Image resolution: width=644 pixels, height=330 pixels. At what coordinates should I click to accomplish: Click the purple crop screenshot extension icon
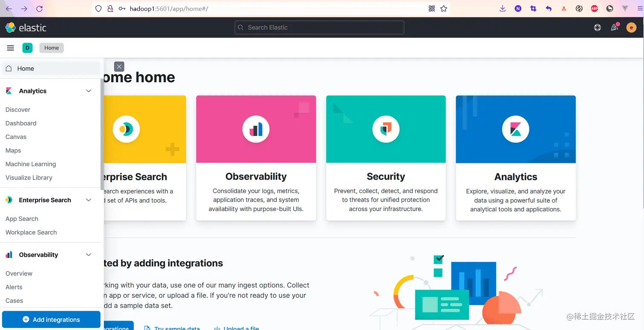533,9
